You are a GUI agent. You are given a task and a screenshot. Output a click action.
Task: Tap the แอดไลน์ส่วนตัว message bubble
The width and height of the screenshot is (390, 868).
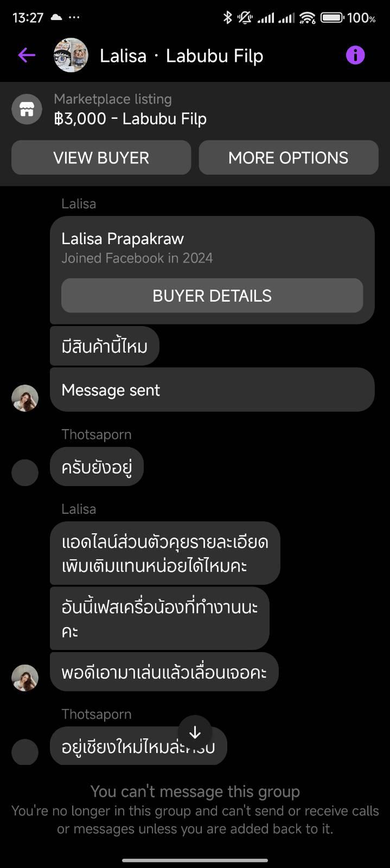pyautogui.click(x=165, y=553)
